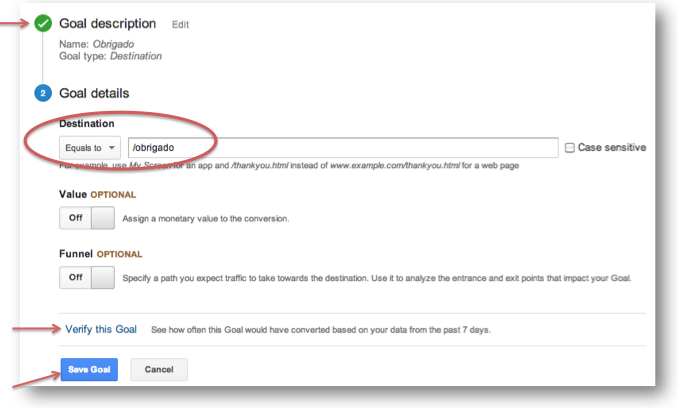678x408 pixels.
Task: Click the Verify this Goal link
Action: coord(101,329)
